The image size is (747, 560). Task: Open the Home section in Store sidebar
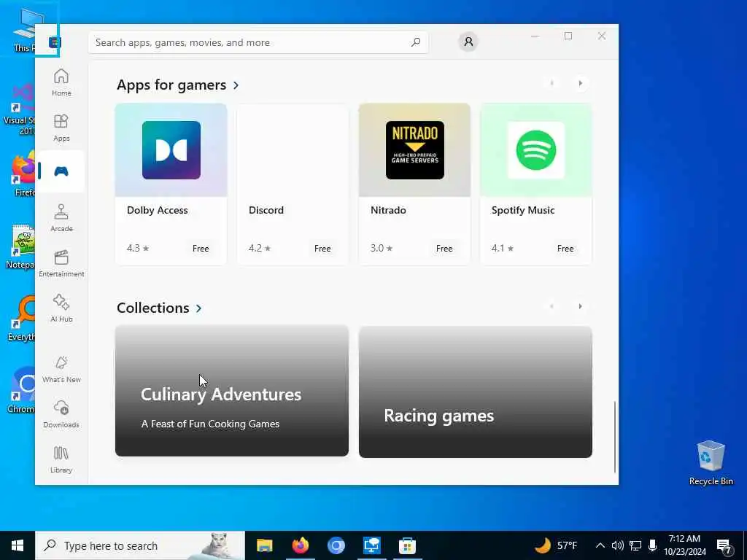point(61,82)
